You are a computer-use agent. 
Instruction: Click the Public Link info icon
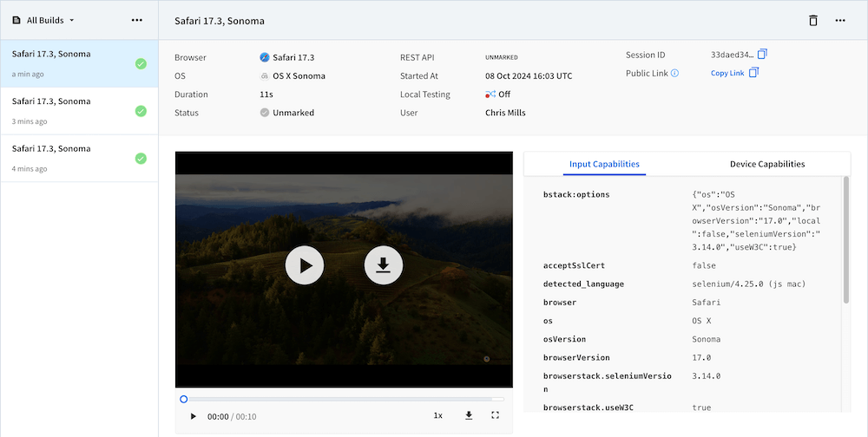(x=674, y=74)
